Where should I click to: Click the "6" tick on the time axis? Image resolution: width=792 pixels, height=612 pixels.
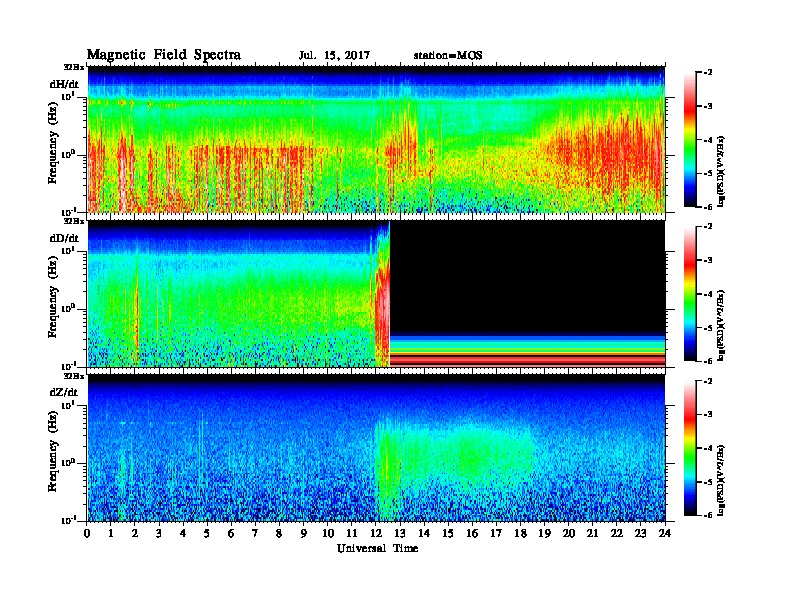tap(231, 534)
